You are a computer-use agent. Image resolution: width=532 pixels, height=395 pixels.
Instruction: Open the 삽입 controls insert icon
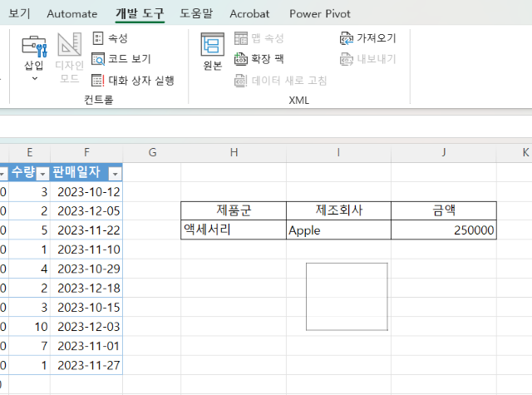tap(34, 46)
